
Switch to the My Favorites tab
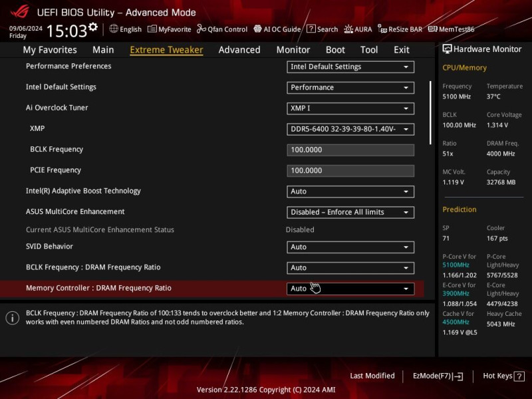(x=50, y=50)
